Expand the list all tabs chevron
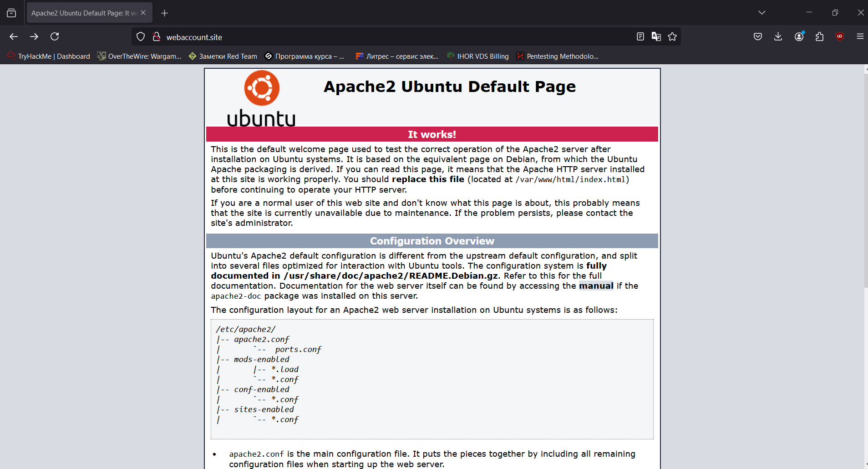This screenshot has height=469, width=868. click(762, 13)
